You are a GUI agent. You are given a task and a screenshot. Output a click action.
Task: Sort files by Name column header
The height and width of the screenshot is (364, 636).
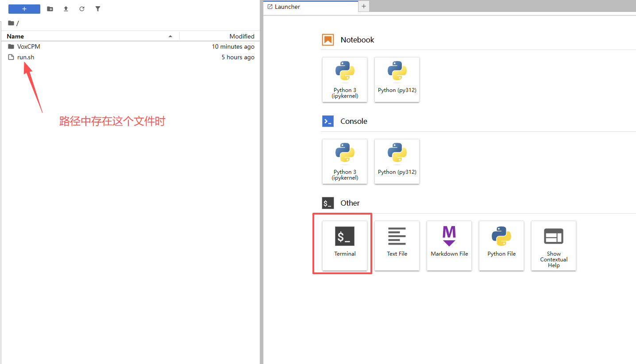(x=15, y=36)
